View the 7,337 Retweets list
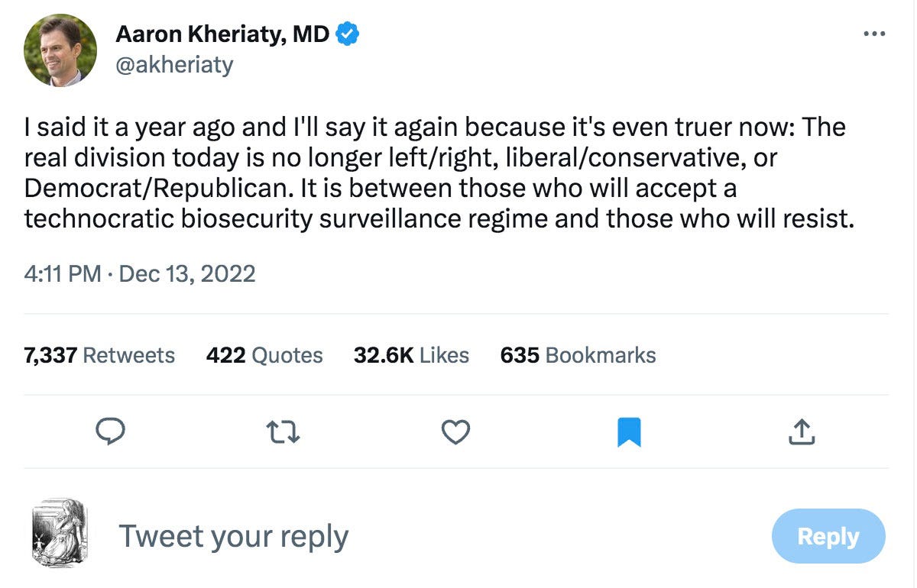 pos(99,355)
